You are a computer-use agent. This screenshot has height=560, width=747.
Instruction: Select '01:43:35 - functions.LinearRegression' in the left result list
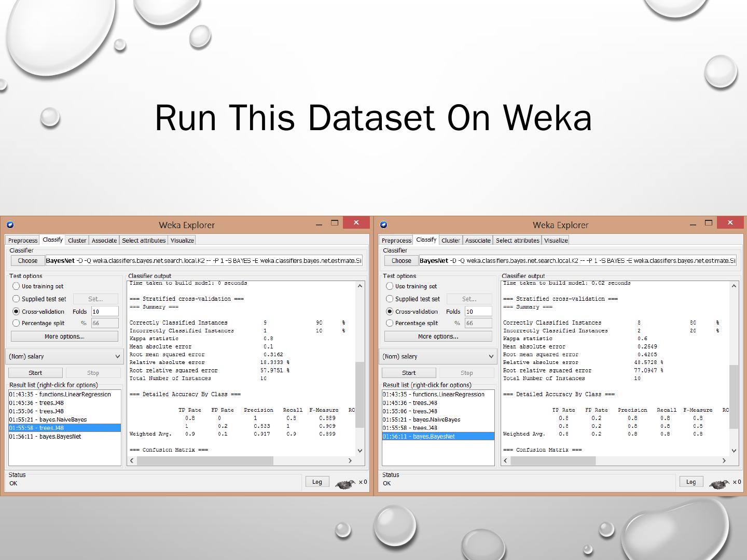[x=64, y=395]
